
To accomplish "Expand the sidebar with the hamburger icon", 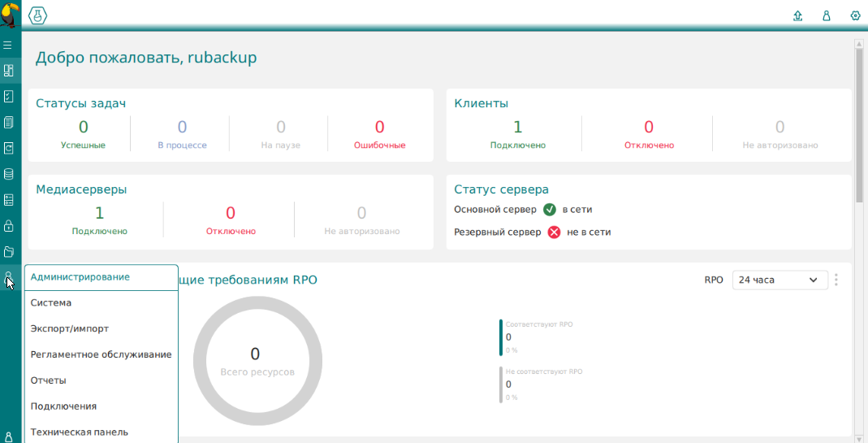I will coord(8,45).
